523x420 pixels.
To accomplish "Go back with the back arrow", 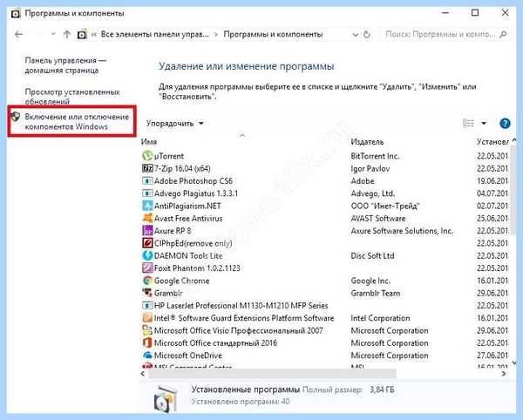I will tap(18, 34).
